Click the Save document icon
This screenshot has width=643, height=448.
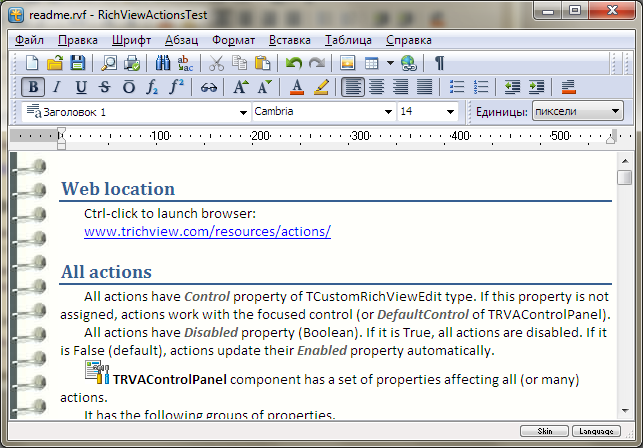click(x=77, y=63)
